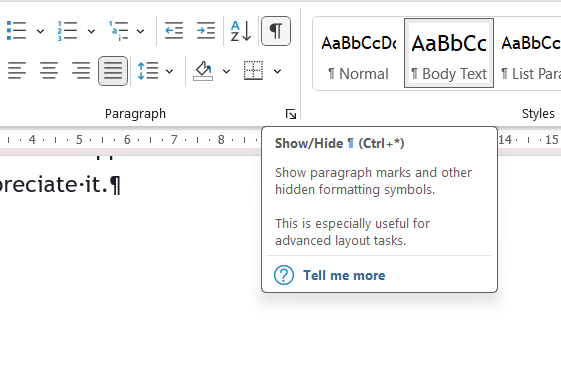Apply multilevel list formatting
Viewport: 561px width, 380px height.
coord(118,31)
